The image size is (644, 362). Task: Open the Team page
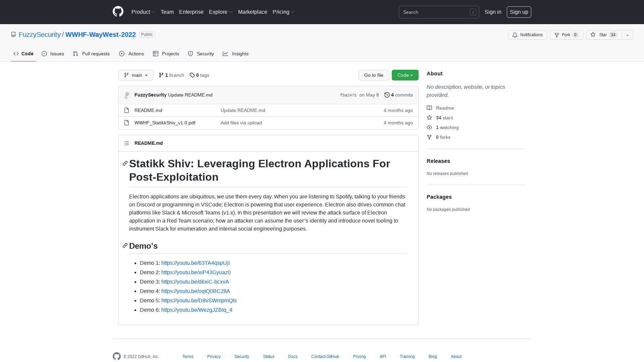167,12
